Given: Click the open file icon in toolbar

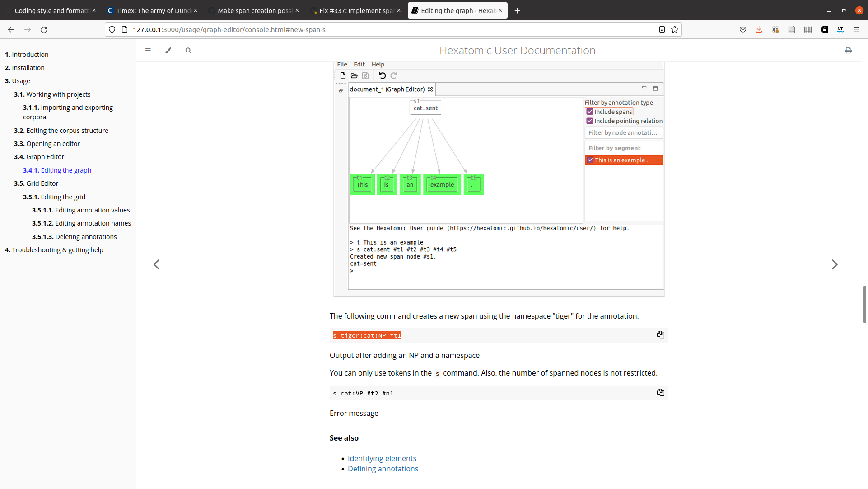Looking at the screenshot, I should tap(354, 75).
